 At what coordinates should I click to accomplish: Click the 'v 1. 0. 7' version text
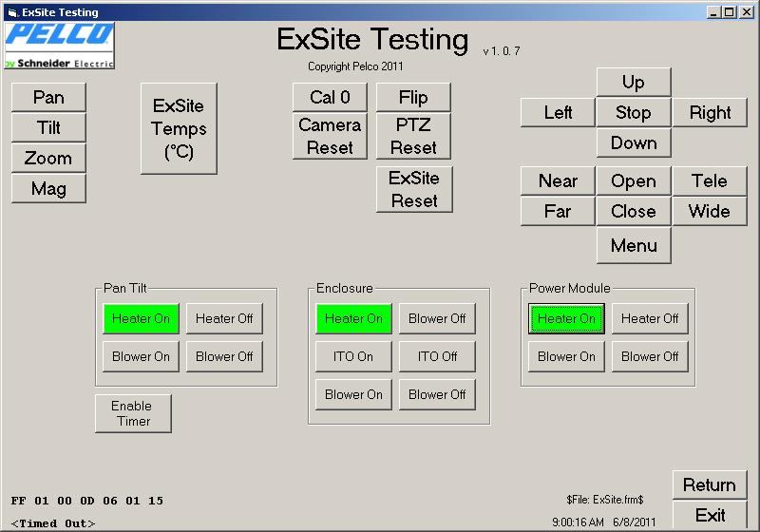[502, 51]
